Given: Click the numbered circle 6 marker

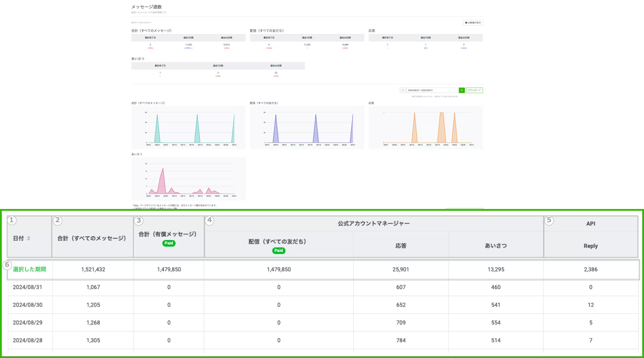Looking at the screenshot, I should point(7,265).
